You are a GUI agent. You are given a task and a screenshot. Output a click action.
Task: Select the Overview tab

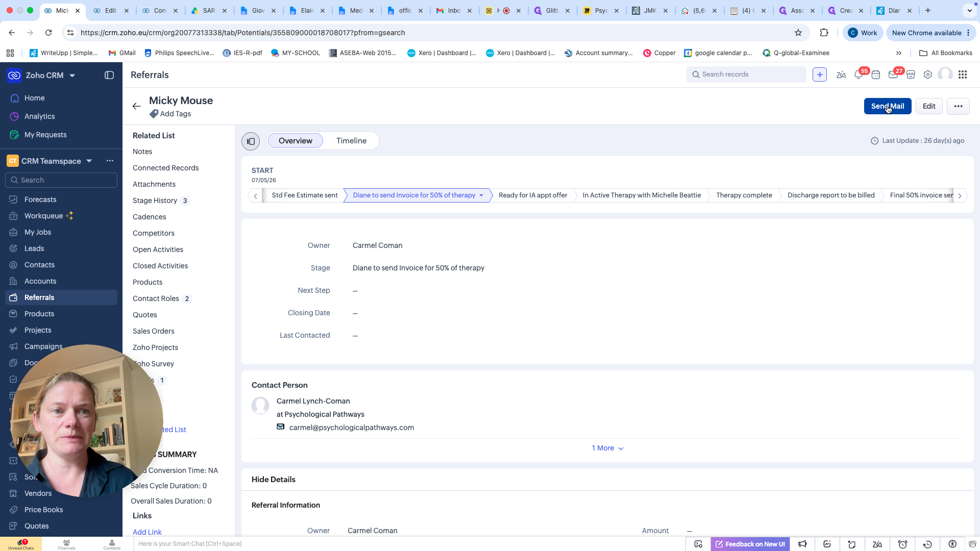[295, 141]
